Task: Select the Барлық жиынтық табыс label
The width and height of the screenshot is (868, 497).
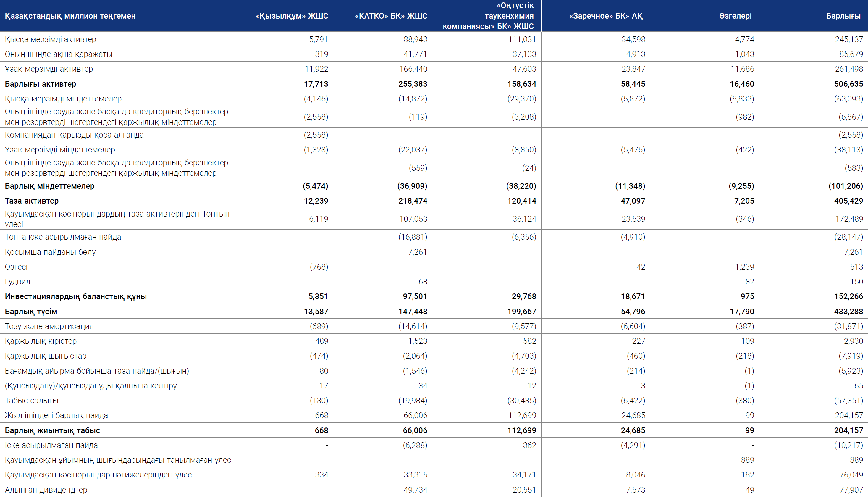Action: tap(53, 430)
